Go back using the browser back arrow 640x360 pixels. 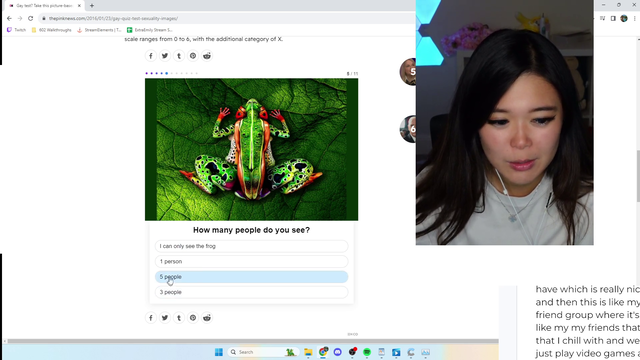[9, 18]
